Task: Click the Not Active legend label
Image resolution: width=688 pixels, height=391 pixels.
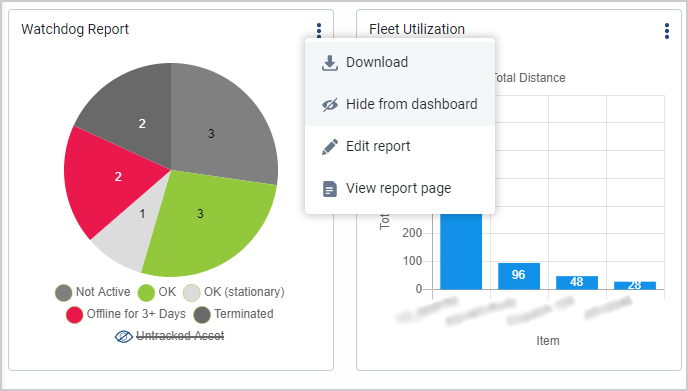Action: (103, 292)
